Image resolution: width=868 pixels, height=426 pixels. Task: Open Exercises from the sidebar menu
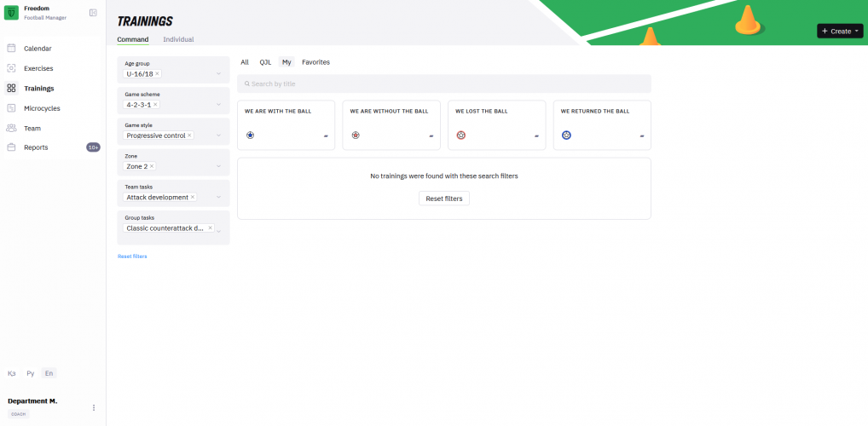click(x=38, y=68)
